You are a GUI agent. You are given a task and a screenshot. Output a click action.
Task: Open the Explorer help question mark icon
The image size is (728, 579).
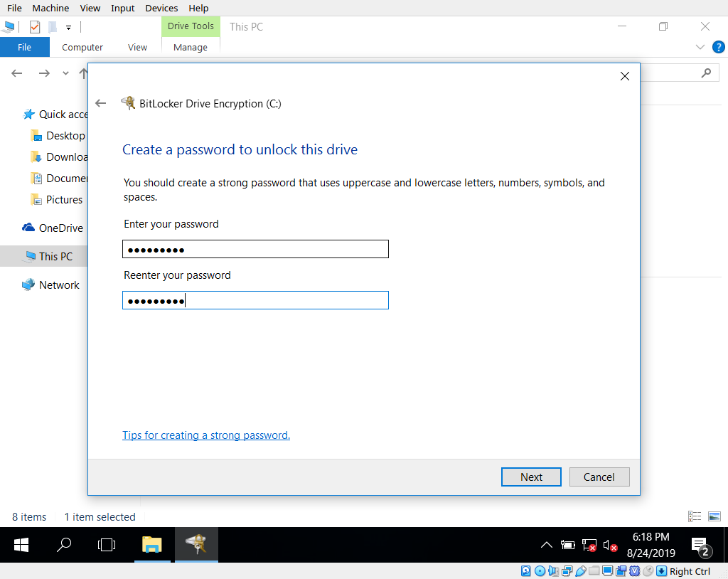tap(718, 47)
